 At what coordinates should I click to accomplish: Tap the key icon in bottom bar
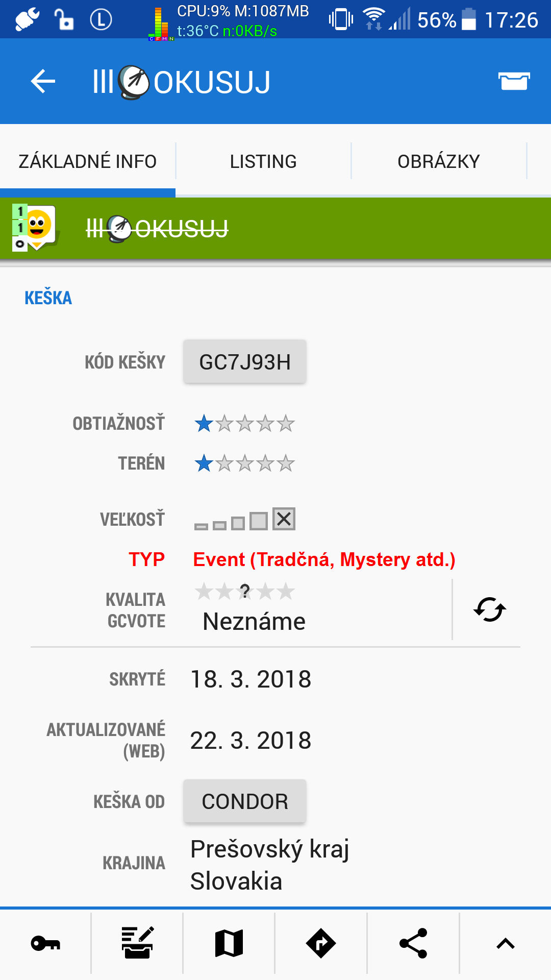[45, 943]
